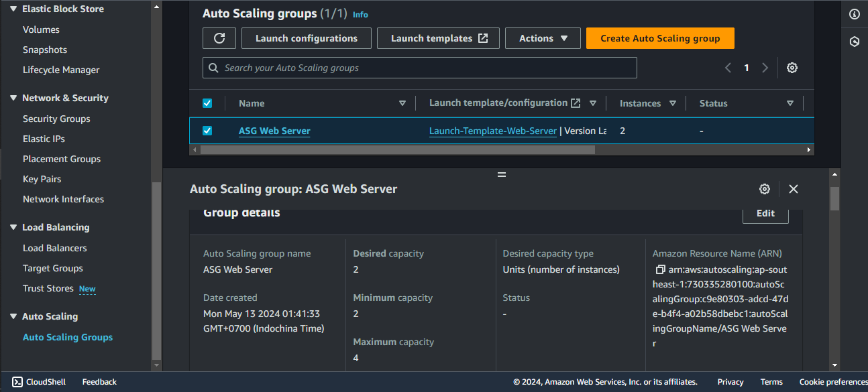The width and height of the screenshot is (868, 392).
Task: Open Target Groups in the sidebar
Action: [x=53, y=268]
